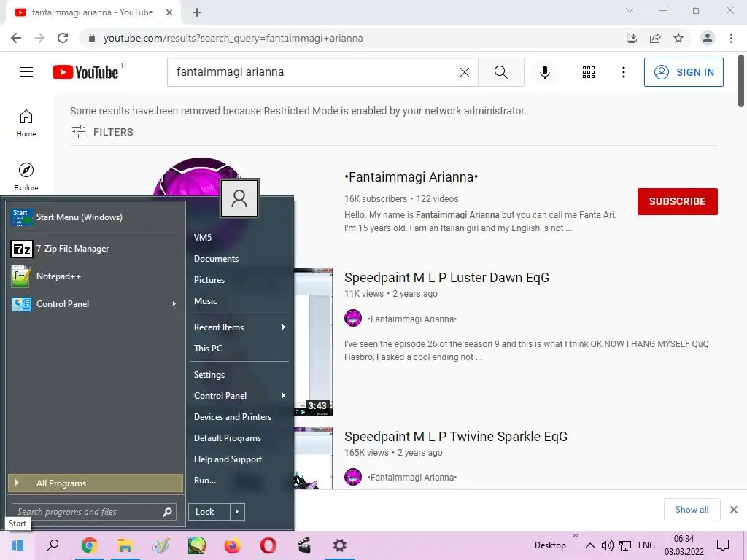Click the user picture in Start menu
The width and height of the screenshot is (747, 560).
pyautogui.click(x=239, y=198)
